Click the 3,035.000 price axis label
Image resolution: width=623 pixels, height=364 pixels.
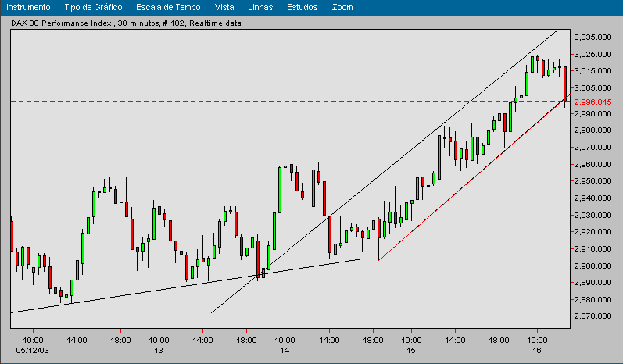coord(593,37)
